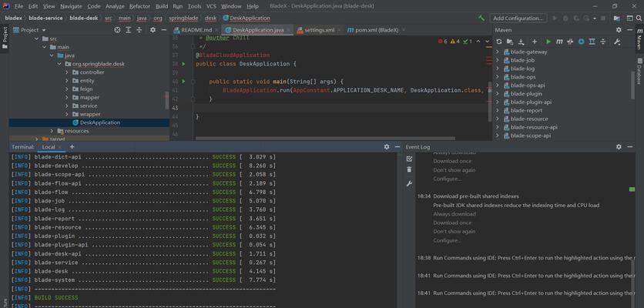
Task: Show errors count inspection widget
Action: point(443,42)
